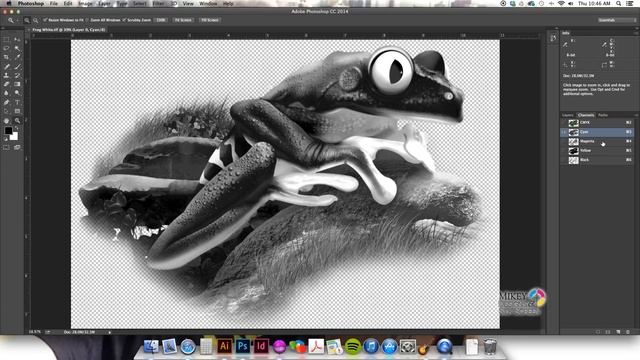Switch to the Layers tab
This screenshot has height=360, width=640.
pyautogui.click(x=568, y=115)
